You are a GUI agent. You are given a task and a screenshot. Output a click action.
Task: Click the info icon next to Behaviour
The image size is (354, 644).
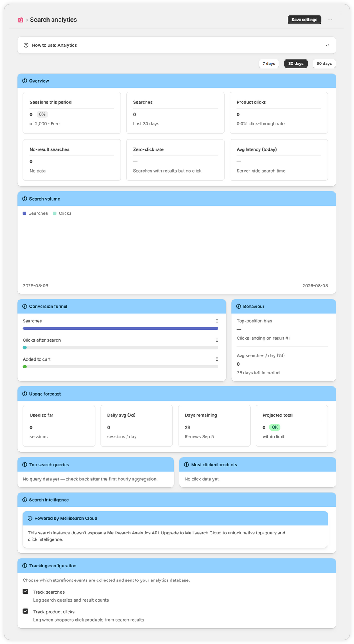(x=239, y=306)
